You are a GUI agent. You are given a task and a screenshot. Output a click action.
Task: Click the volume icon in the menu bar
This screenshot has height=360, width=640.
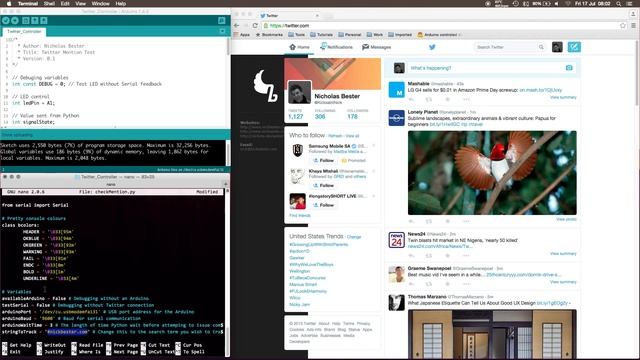tap(556, 3)
